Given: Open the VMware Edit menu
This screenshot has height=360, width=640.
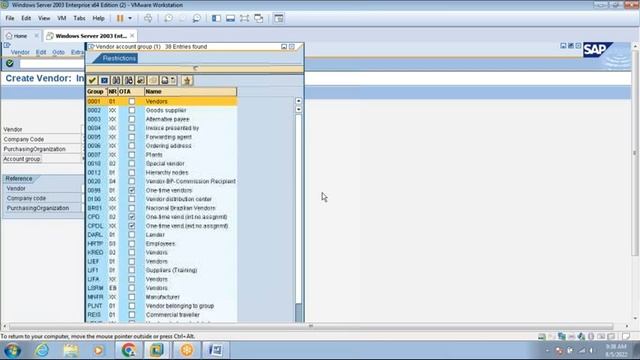Looking at the screenshot, I should pyautogui.click(x=26, y=18).
